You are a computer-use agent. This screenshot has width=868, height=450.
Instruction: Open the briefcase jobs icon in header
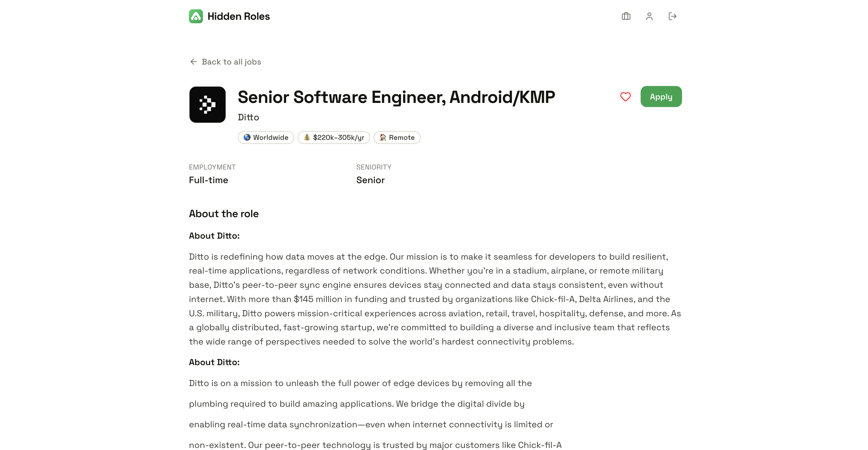coord(626,16)
